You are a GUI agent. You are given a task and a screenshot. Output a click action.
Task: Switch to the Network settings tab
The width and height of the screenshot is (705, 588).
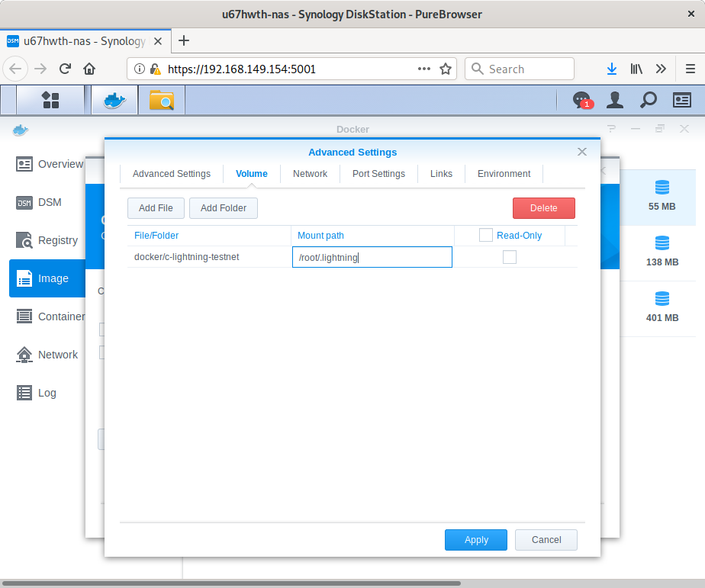point(310,174)
